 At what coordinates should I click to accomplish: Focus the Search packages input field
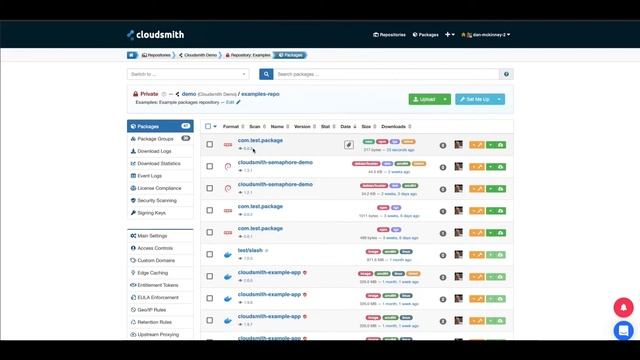(x=386, y=74)
